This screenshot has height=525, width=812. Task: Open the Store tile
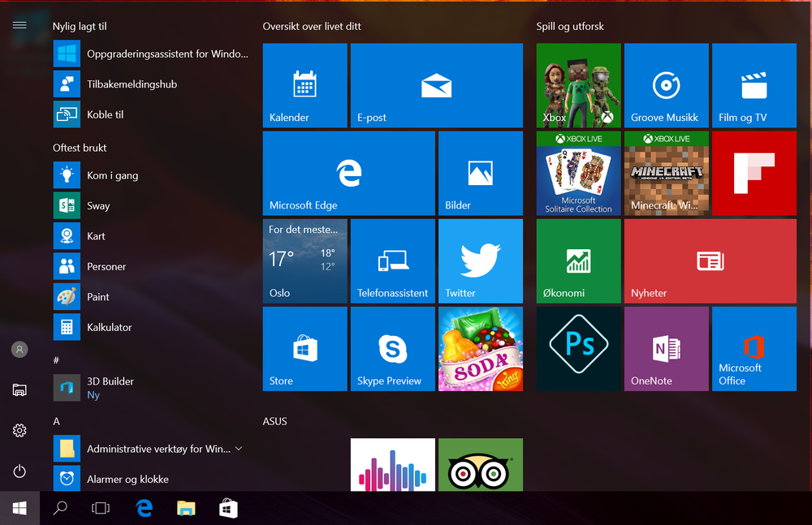point(304,348)
